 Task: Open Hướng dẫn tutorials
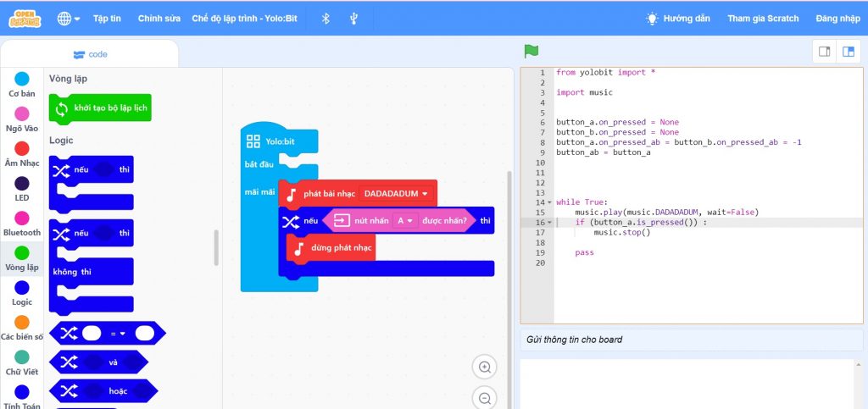click(678, 19)
